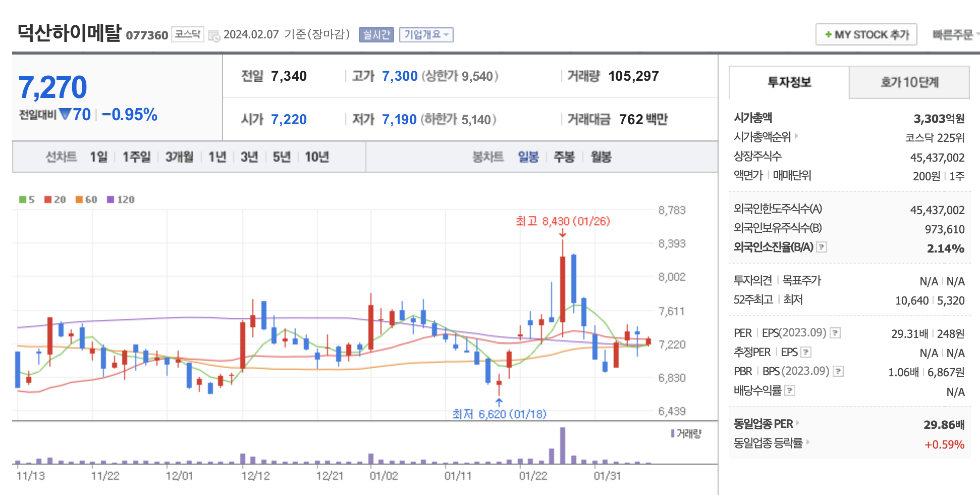Click the 실시간 badge button
This screenshot has width=980, height=495.
point(376,35)
